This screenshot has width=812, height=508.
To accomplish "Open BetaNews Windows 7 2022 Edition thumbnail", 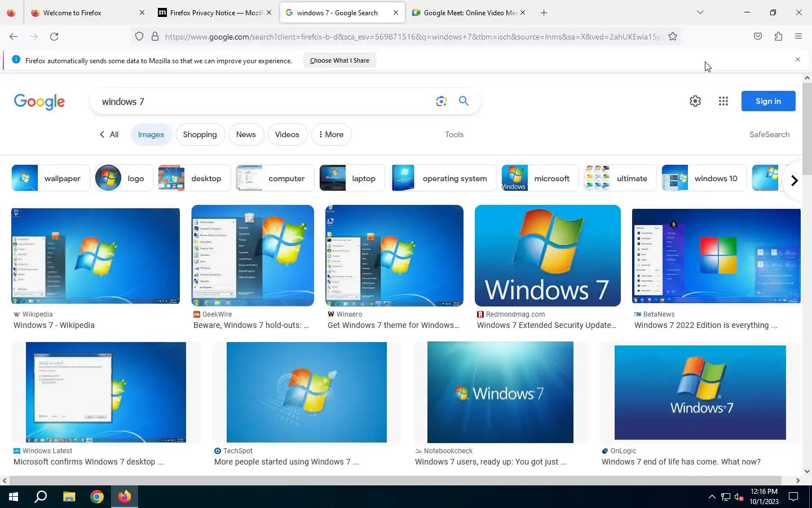I will click(x=716, y=256).
